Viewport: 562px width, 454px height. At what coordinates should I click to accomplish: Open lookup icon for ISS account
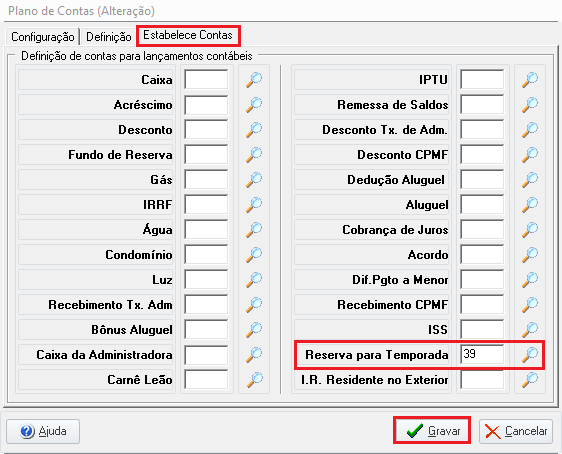coord(530,330)
